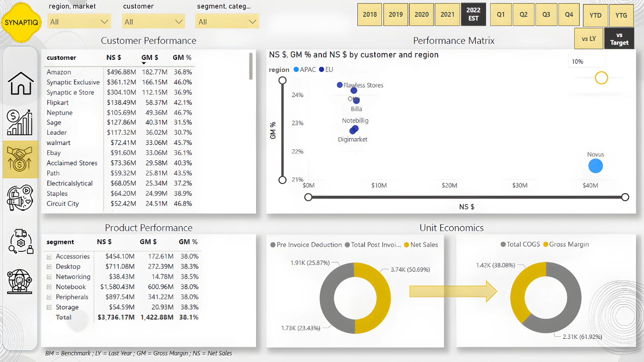The height and width of the screenshot is (362, 644).
Task: Switch to YTD view
Action: pos(595,15)
